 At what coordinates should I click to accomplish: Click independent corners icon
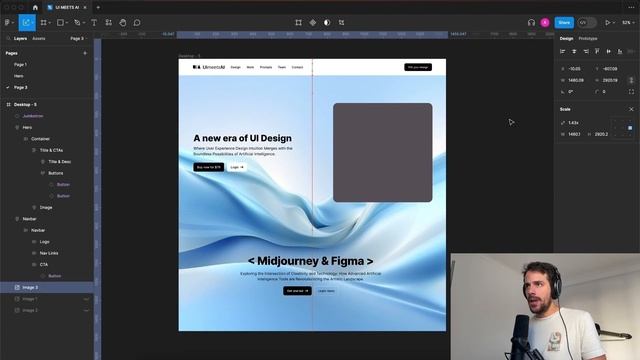tap(631, 92)
